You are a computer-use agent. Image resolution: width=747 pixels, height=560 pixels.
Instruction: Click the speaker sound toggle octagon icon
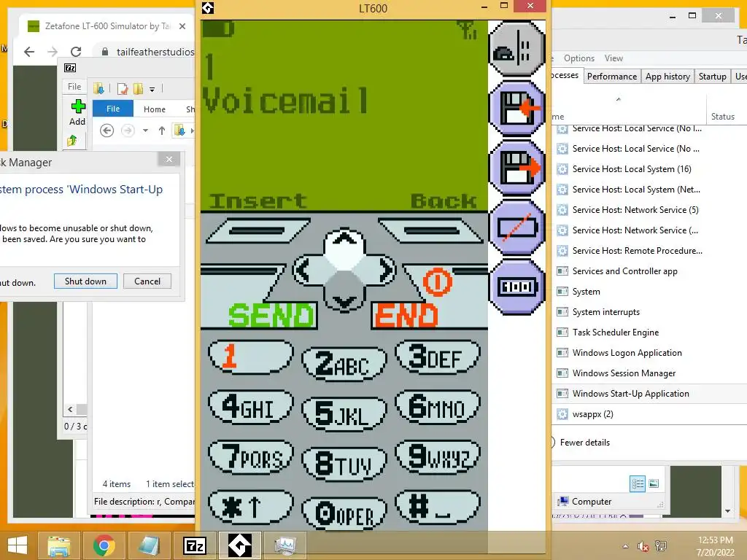coord(517,49)
